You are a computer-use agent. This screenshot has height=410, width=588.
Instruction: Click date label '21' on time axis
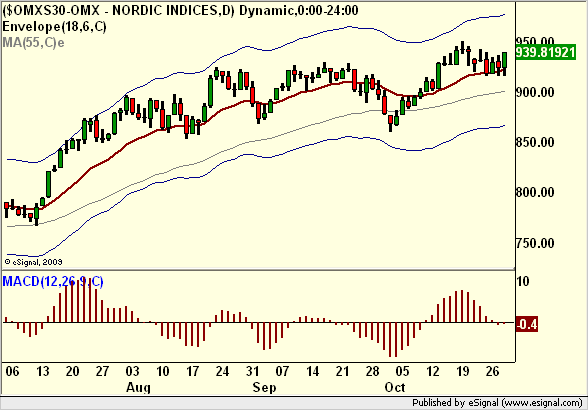tap(342, 371)
